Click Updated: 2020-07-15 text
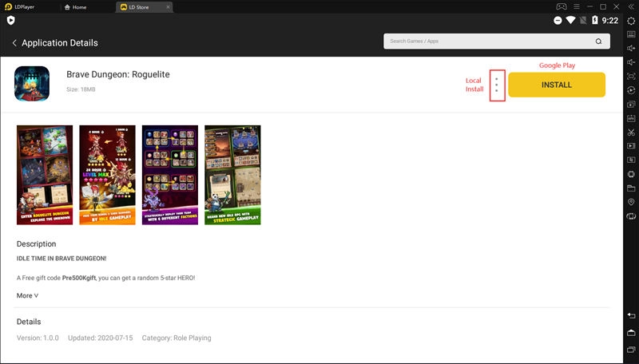The width and height of the screenshot is (639, 364). pyautogui.click(x=101, y=338)
